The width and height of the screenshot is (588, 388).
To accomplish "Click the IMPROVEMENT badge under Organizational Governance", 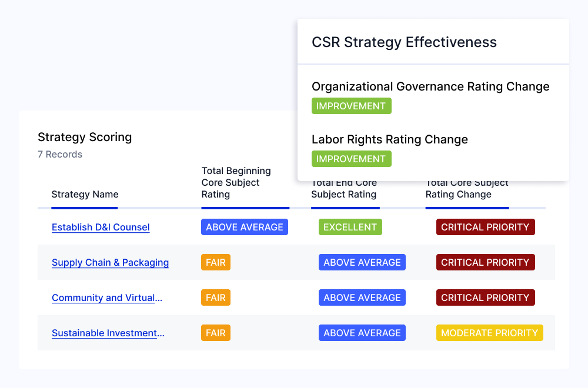I will [352, 106].
